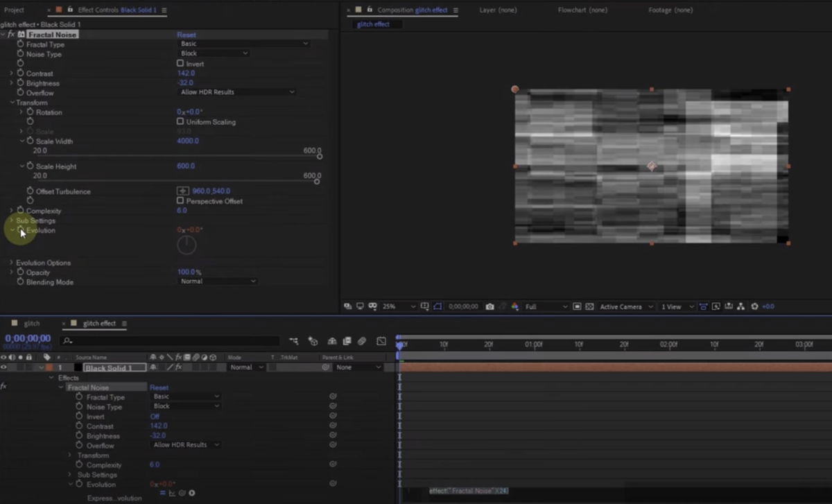Click the take snapshot camera icon
832x504 pixels.
tap(490, 306)
